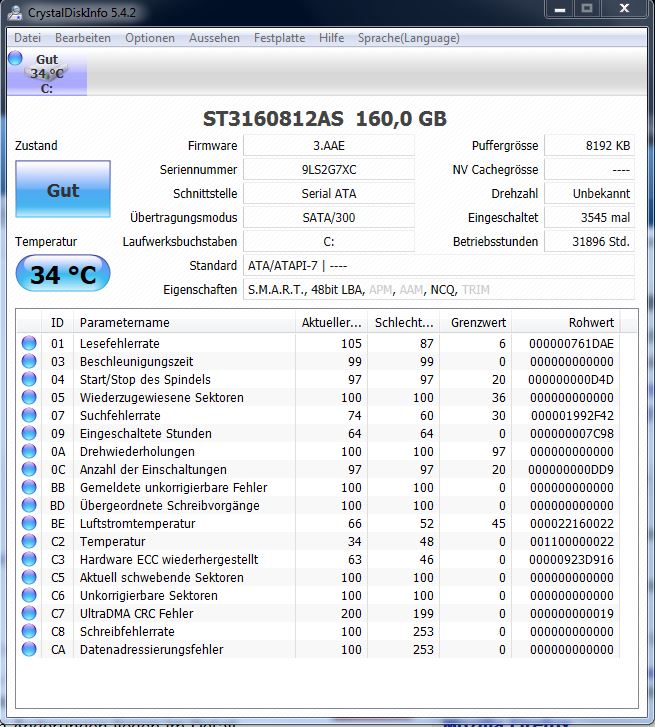Open the Festplatte menu
The image size is (655, 727).
(x=280, y=38)
